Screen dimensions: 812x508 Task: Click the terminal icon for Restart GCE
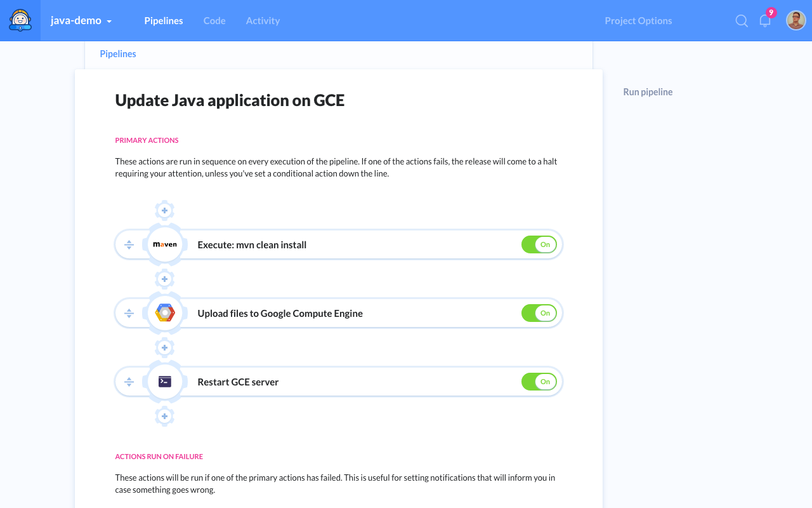tap(165, 382)
